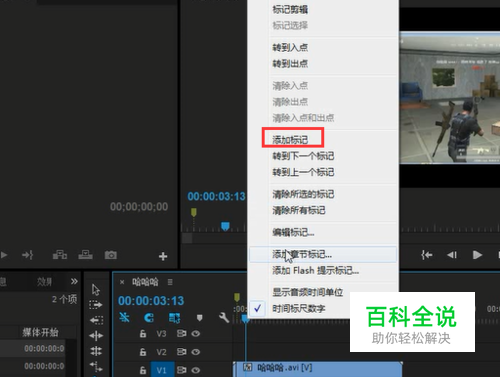
Task: Step back one frame in program monitor
Action: click(452, 255)
